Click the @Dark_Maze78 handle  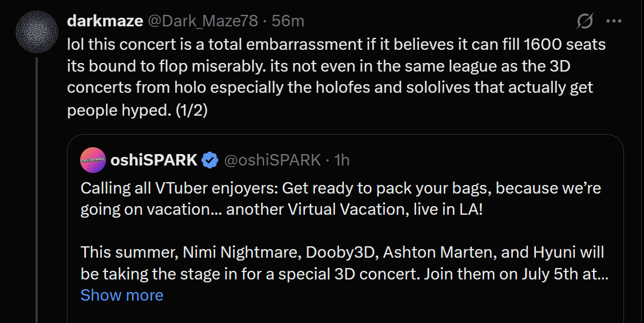pyautogui.click(x=203, y=21)
